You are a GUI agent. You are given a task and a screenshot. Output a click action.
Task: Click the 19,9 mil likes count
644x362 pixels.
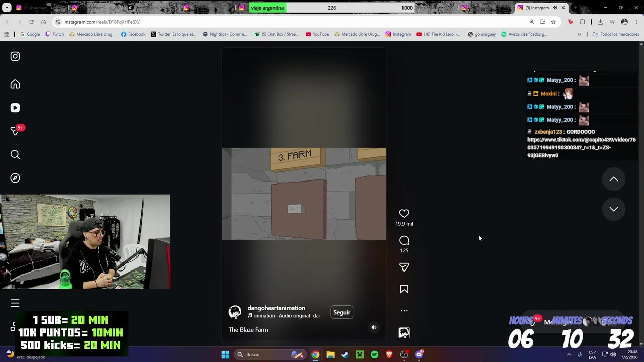click(404, 224)
